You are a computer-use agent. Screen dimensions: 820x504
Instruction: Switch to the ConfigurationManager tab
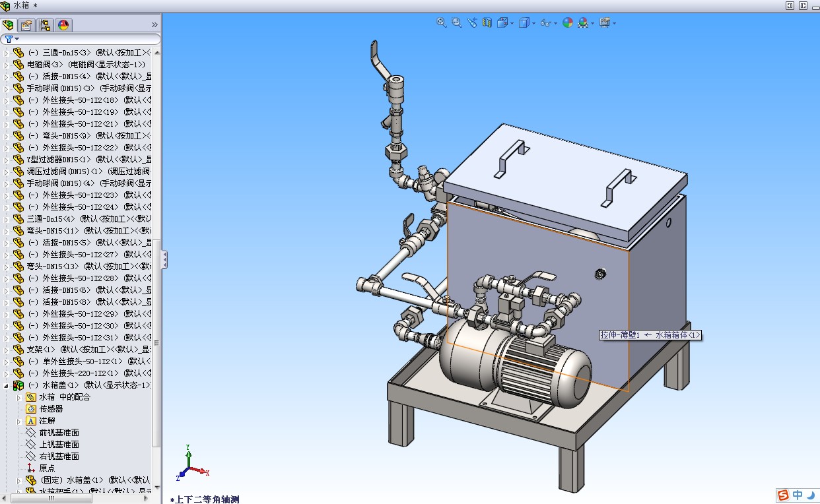pos(45,25)
